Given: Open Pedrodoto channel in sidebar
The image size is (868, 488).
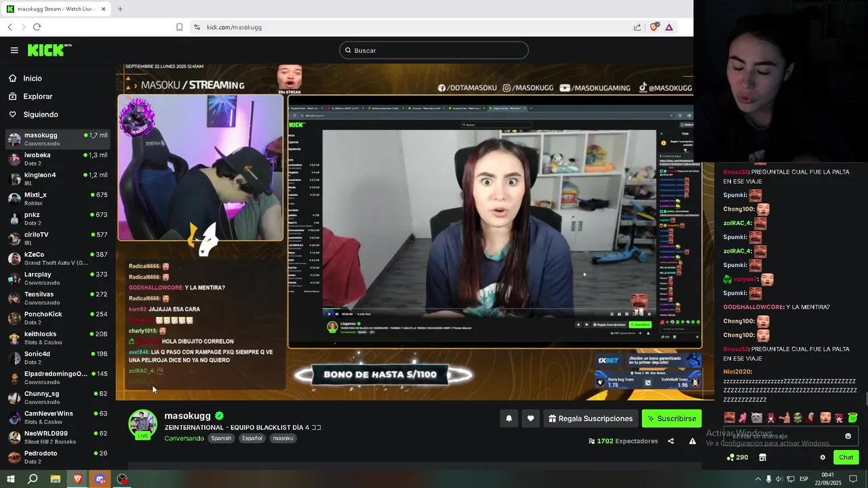Looking at the screenshot, I should pos(58,457).
